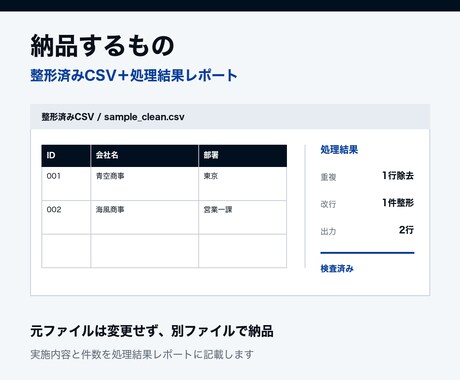Click the 改行 label
Image resolution: width=460 pixels, height=380 pixels.
coord(328,204)
